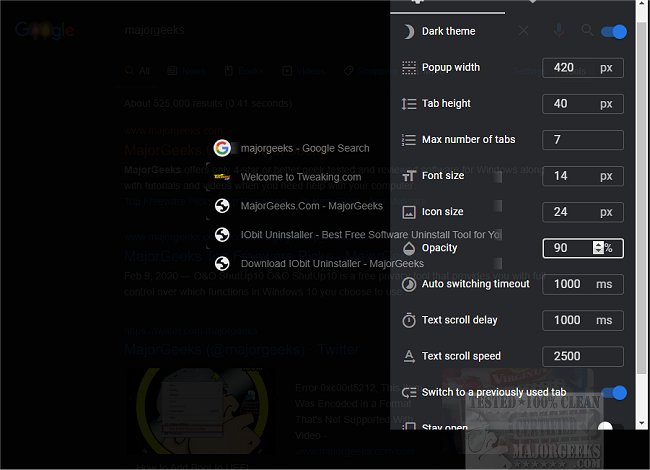Click the Switch to previously used tab icon
650x470 pixels.
pos(409,392)
